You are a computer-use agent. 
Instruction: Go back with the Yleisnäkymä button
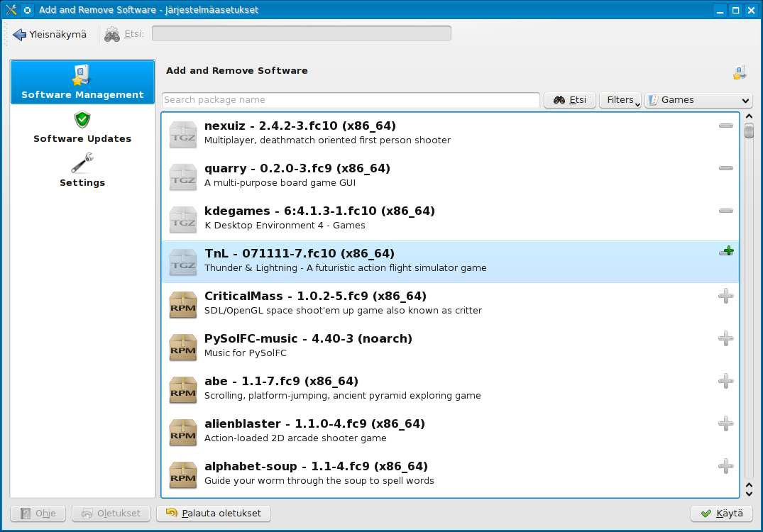50,34
